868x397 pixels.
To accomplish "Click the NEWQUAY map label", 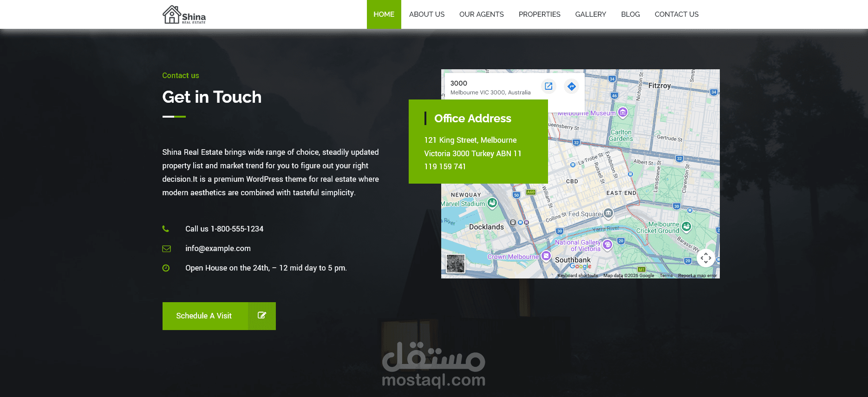I will [466, 195].
